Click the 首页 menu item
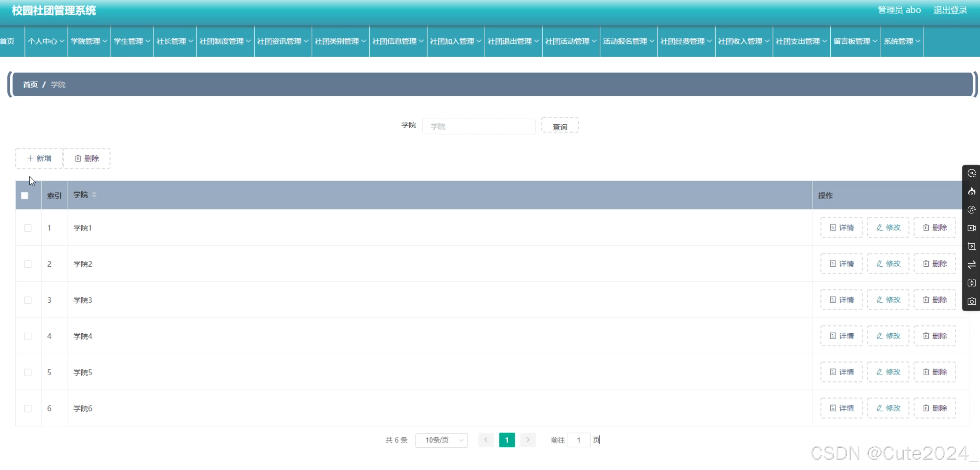Image resolution: width=980 pixels, height=470 pixels. 7,41
